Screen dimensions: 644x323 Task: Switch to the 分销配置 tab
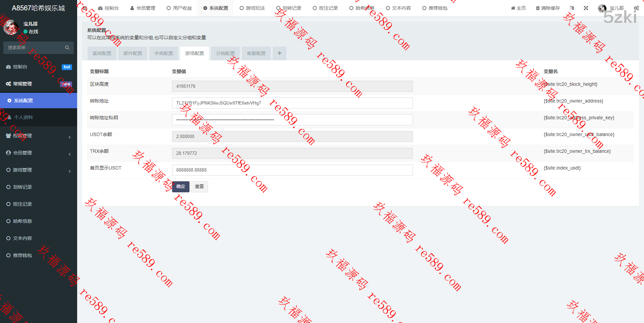tap(225, 53)
